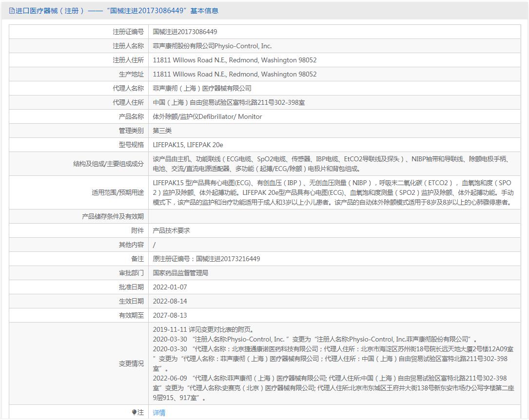Image resolution: width=529 pixels, height=420 pixels.
Task: Click the 有效期至 label
Action: click(131, 316)
